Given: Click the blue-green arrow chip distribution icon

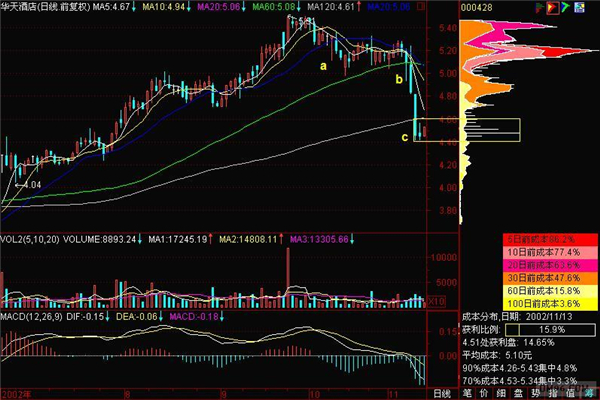Looking at the screenshot, I should tap(566, 7).
